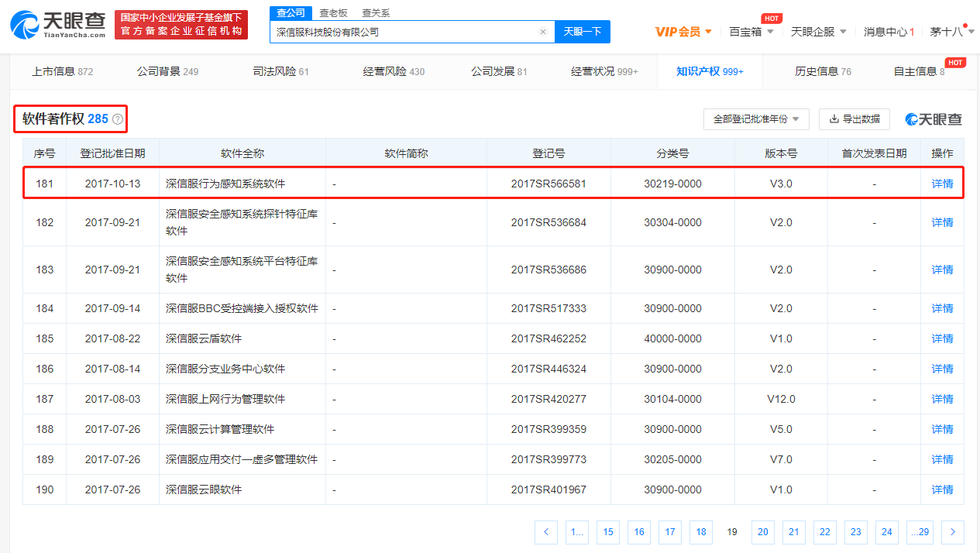Click version cell V12.0
The width and height of the screenshot is (980, 553).
tap(781, 399)
